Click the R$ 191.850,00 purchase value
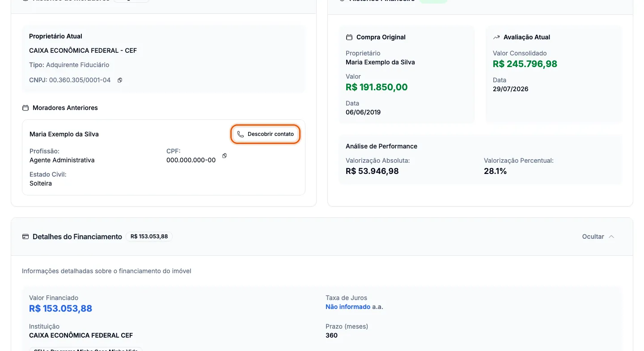Image resolution: width=644 pixels, height=351 pixels. coord(377,87)
